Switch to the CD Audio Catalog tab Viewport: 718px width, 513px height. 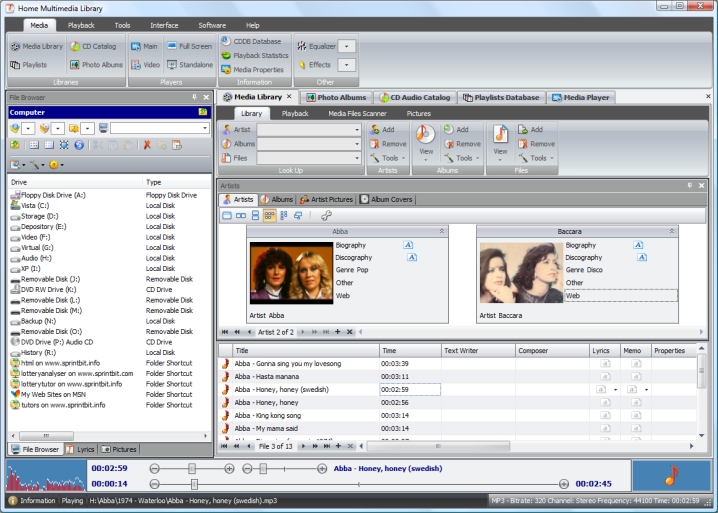coord(416,97)
